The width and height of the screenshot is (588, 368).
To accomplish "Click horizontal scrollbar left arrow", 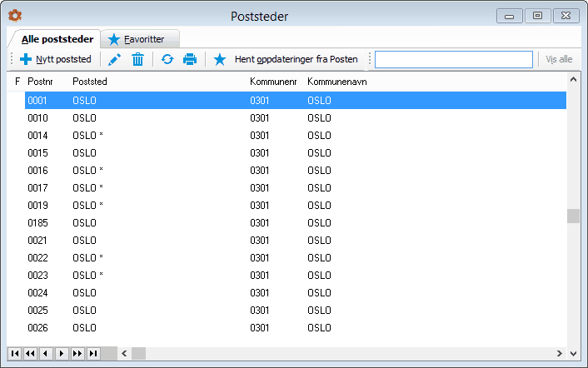I will coord(124,353).
